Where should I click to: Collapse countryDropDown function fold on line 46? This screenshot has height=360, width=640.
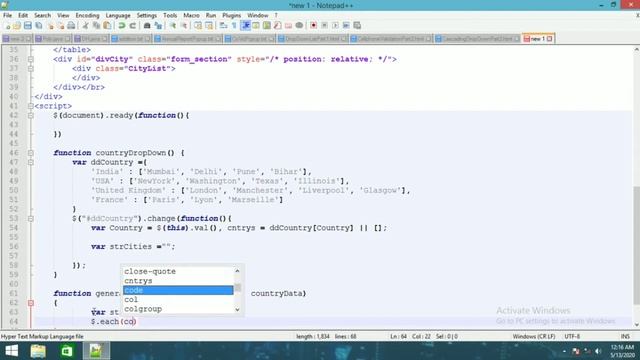31,153
